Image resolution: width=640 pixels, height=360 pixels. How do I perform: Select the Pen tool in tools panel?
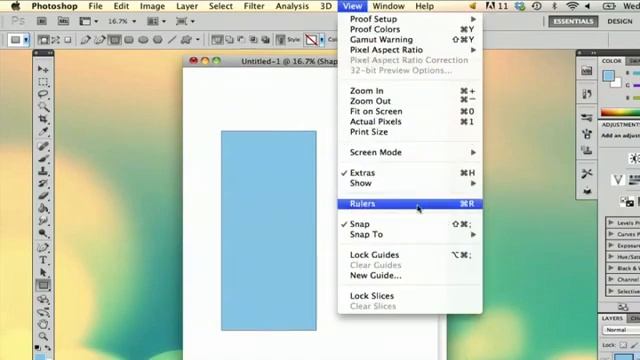click(43, 247)
